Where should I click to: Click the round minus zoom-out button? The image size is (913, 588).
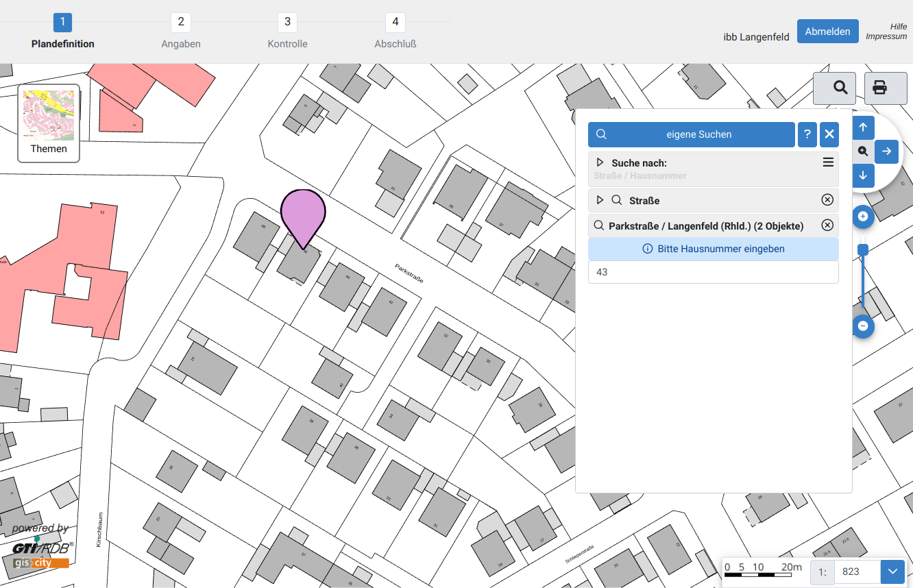coord(863,326)
